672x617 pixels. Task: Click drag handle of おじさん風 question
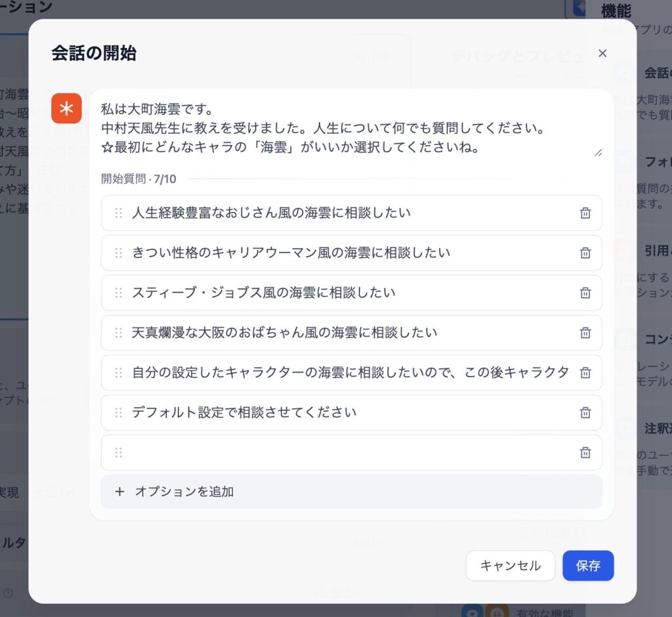pyautogui.click(x=119, y=213)
